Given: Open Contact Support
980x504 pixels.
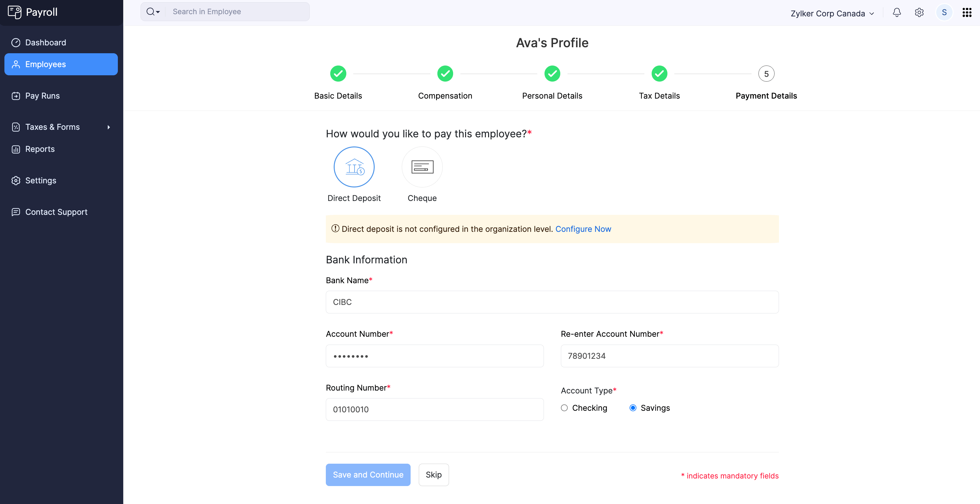Looking at the screenshot, I should tap(56, 212).
